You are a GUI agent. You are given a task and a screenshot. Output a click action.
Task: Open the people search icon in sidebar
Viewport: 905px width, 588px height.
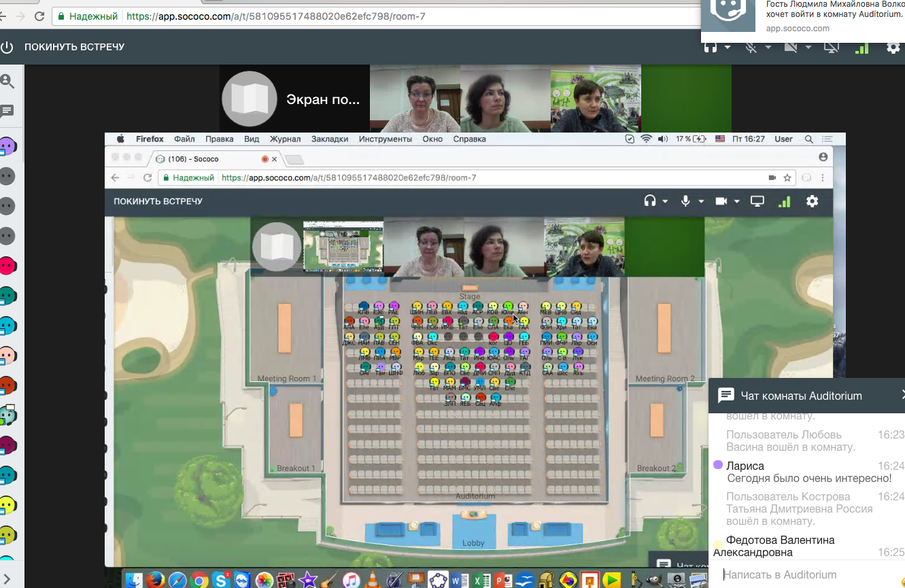click(x=7, y=82)
